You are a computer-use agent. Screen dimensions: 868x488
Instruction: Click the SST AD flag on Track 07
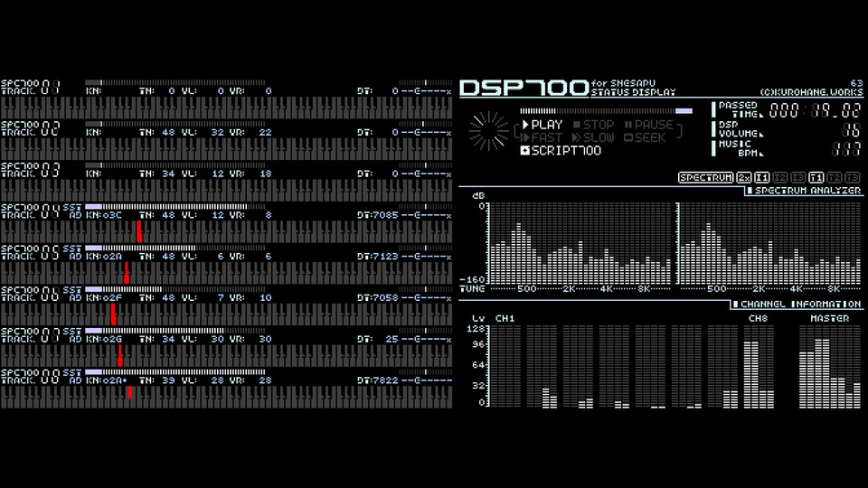(x=72, y=335)
